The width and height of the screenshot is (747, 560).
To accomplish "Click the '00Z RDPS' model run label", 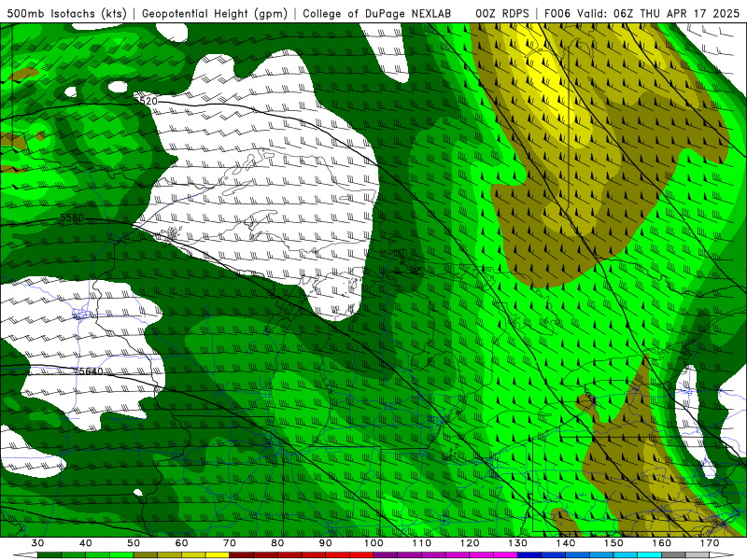I will click(502, 14).
